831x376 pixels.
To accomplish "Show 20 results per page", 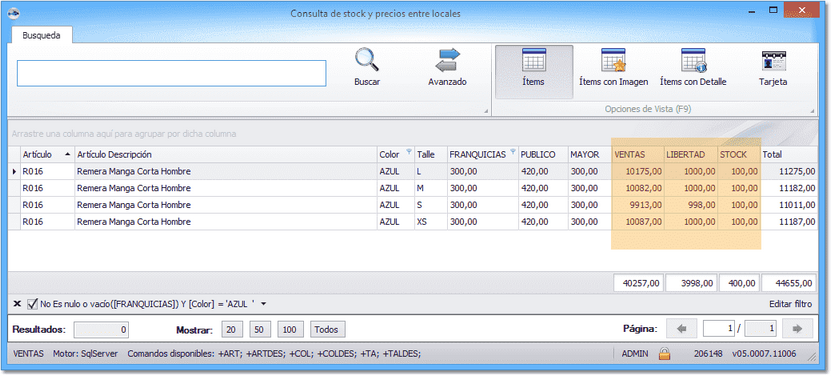I will tap(231, 329).
